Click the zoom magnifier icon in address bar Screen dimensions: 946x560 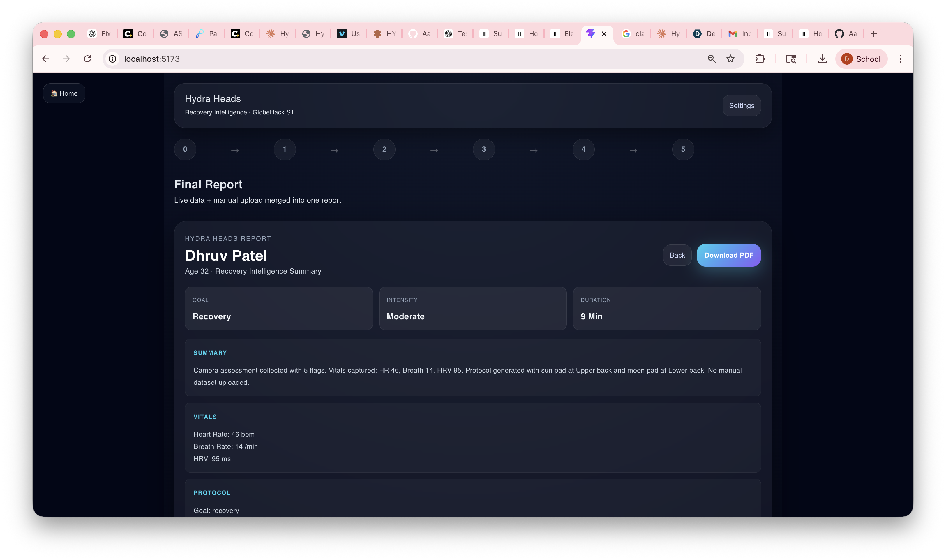click(x=712, y=59)
